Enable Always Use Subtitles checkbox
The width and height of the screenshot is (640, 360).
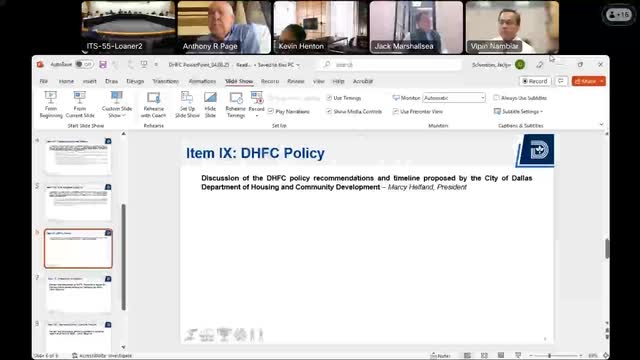[496, 98]
